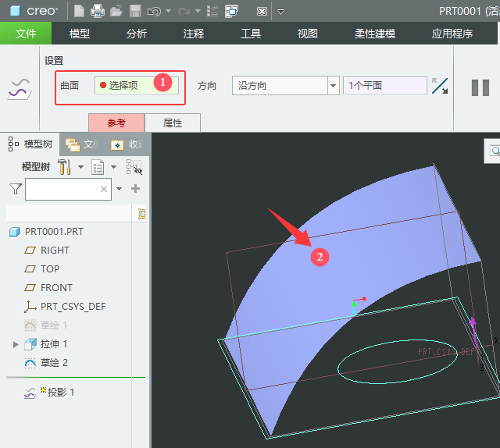Open the 属性 panel tab
Screen dimensions: 500x448
click(x=173, y=123)
